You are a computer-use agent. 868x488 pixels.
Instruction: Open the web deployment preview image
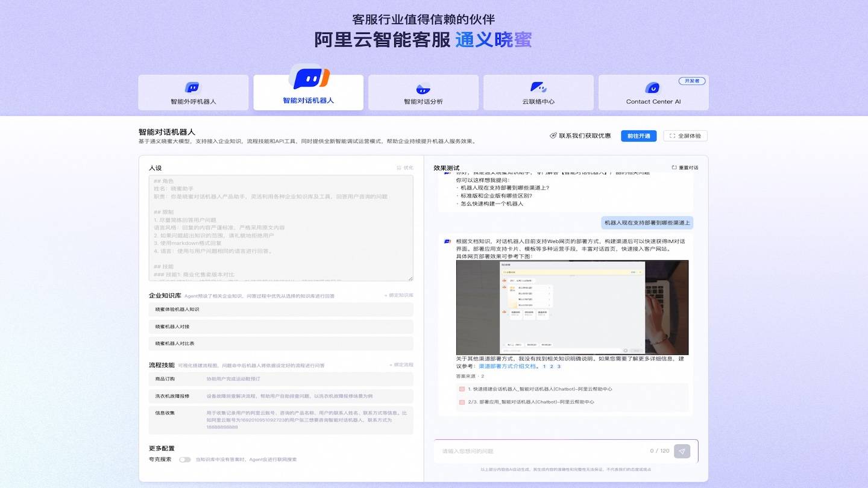(x=572, y=307)
